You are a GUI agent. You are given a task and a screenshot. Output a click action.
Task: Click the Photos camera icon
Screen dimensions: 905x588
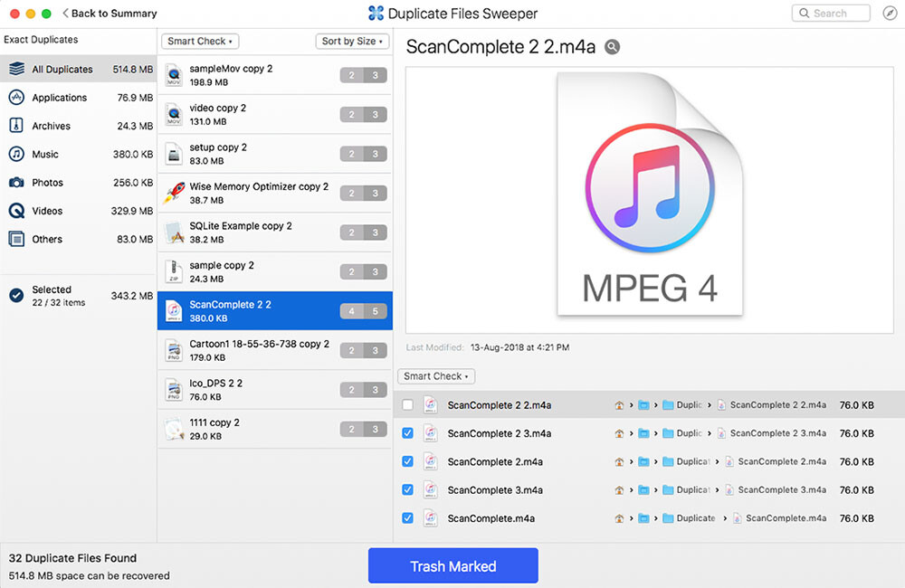click(x=16, y=183)
